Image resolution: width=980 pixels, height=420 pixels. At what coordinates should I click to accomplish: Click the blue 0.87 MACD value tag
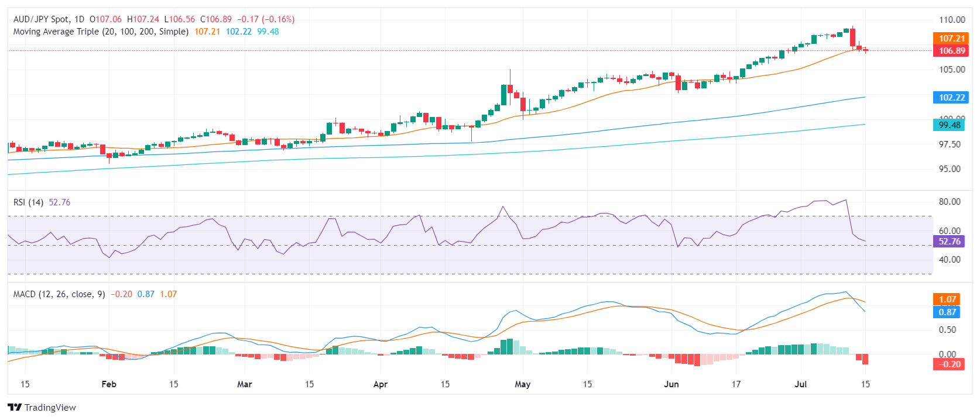click(947, 312)
